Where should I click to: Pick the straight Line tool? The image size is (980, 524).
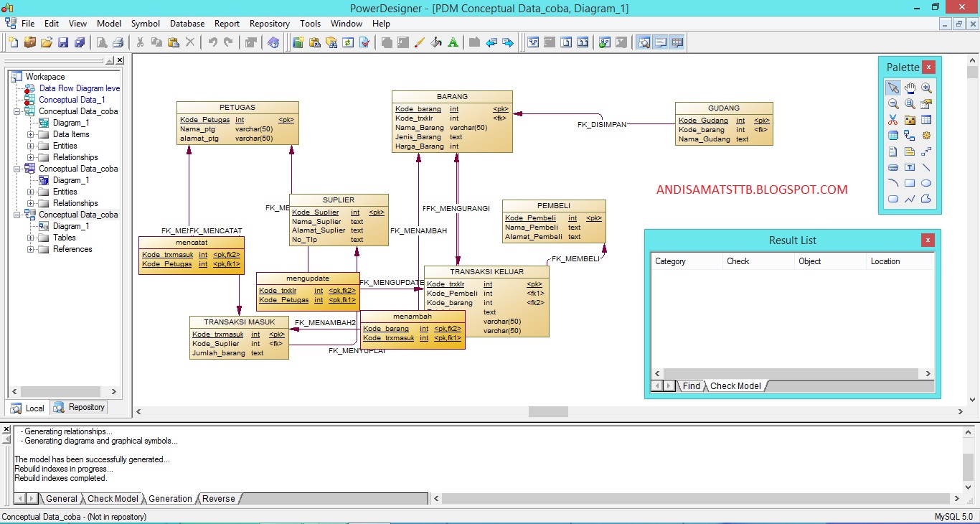[926, 167]
